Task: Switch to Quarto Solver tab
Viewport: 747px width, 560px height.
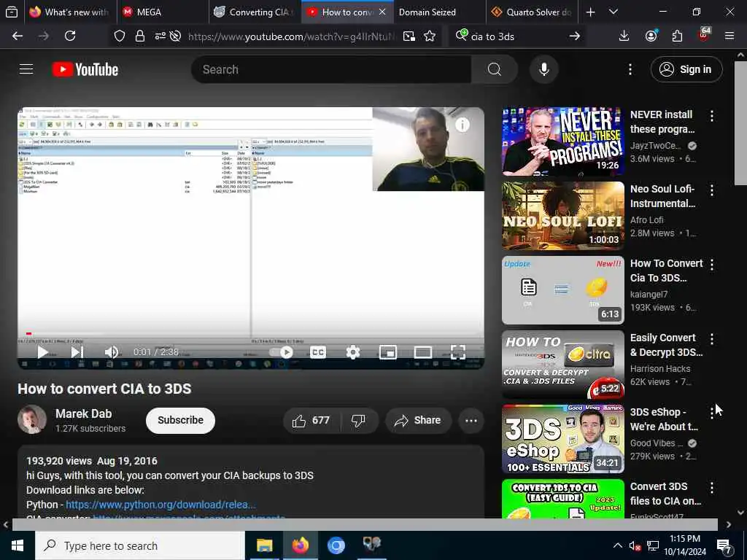Action: pos(532,12)
